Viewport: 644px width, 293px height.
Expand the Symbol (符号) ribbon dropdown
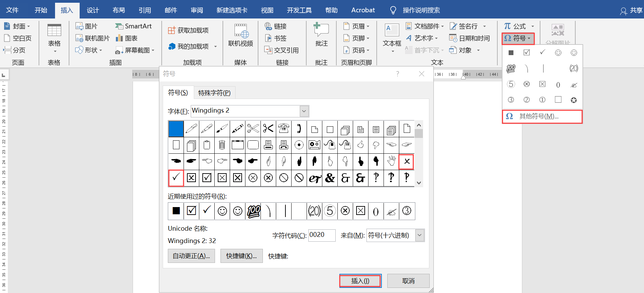518,38
